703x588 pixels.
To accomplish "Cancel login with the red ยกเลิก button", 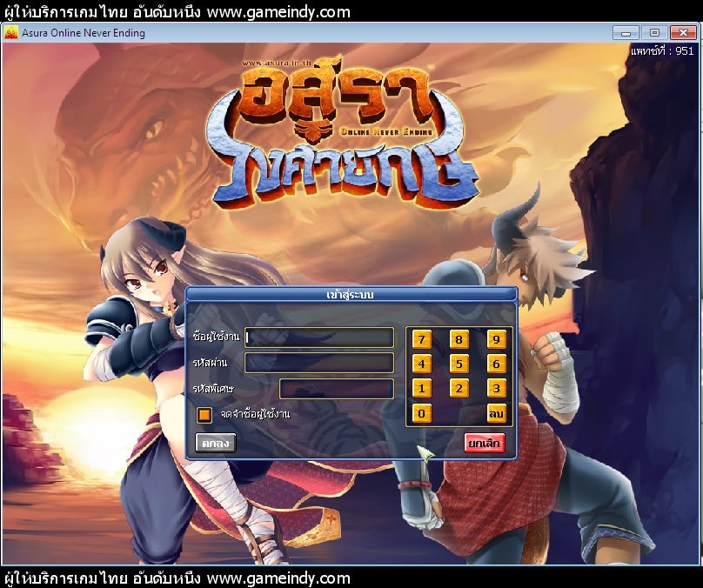I will (485, 444).
